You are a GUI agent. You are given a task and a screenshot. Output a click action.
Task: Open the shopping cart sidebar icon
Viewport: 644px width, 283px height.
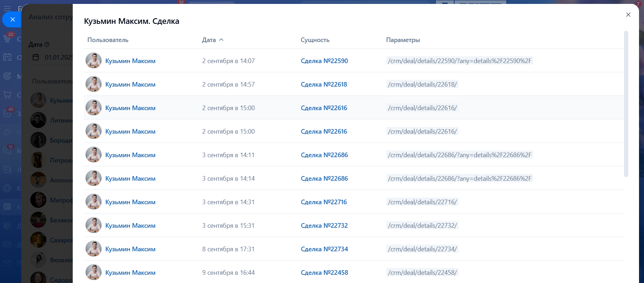tap(7, 95)
